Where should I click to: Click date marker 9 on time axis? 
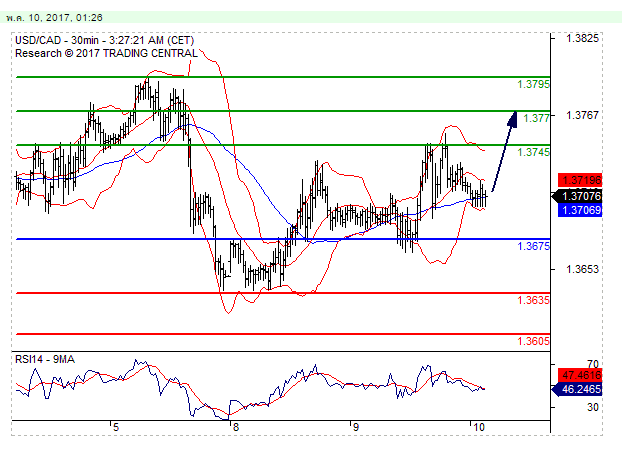(x=355, y=427)
